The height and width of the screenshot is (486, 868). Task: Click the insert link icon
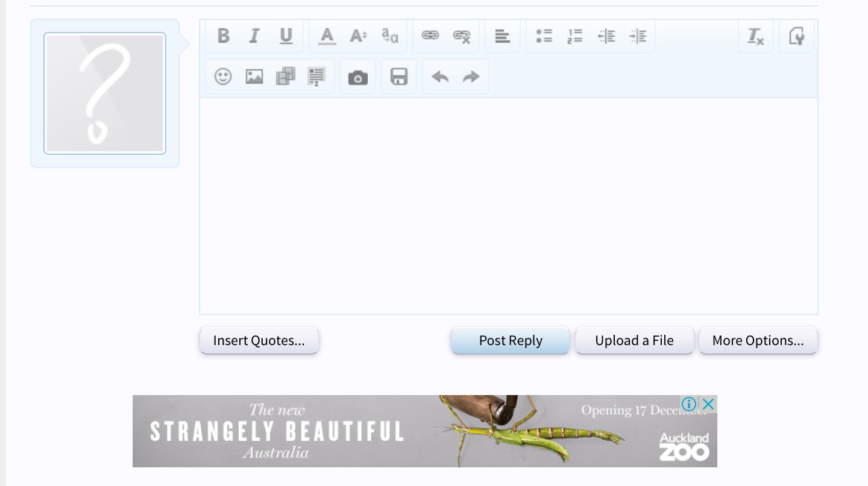click(x=430, y=36)
